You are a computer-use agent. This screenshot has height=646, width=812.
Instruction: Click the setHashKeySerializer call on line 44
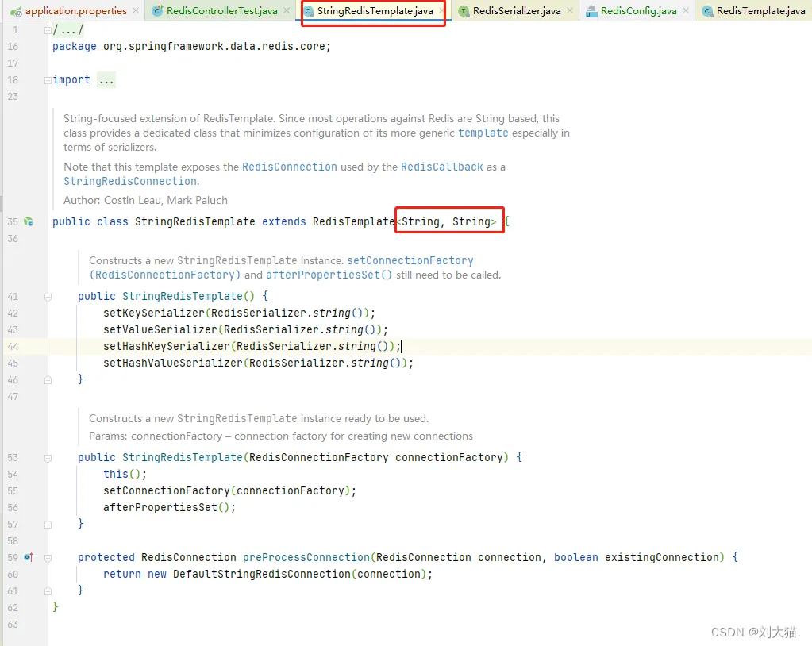166,346
